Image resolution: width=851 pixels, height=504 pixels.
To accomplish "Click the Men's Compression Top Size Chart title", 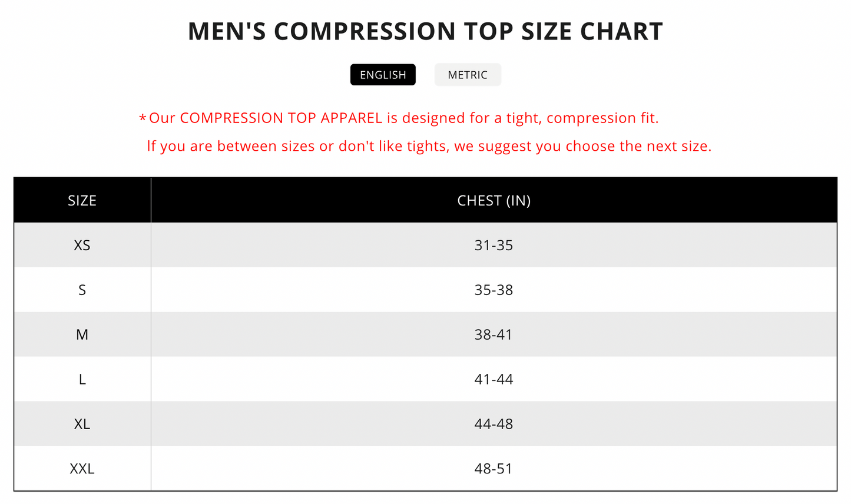I will [425, 31].
